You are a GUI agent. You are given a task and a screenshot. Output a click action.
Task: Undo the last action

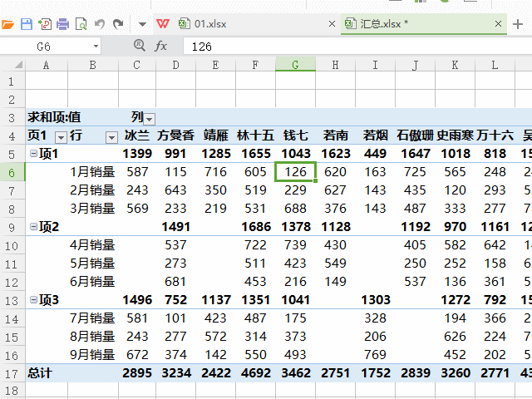point(100,24)
